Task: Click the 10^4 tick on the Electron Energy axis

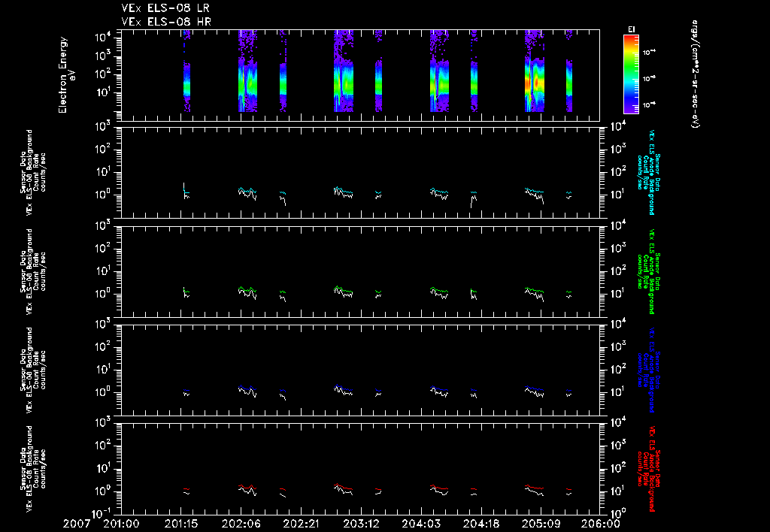Action: (x=105, y=37)
